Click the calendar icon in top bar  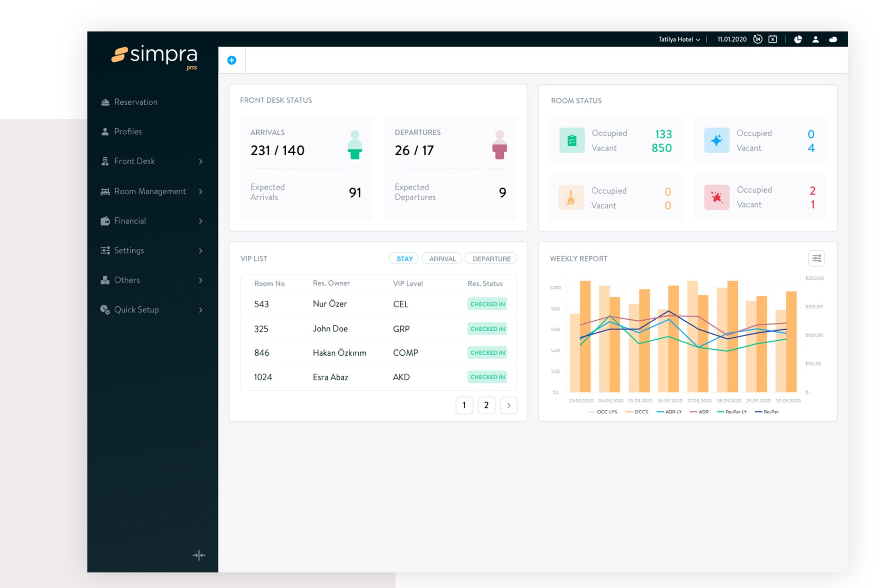pos(772,39)
